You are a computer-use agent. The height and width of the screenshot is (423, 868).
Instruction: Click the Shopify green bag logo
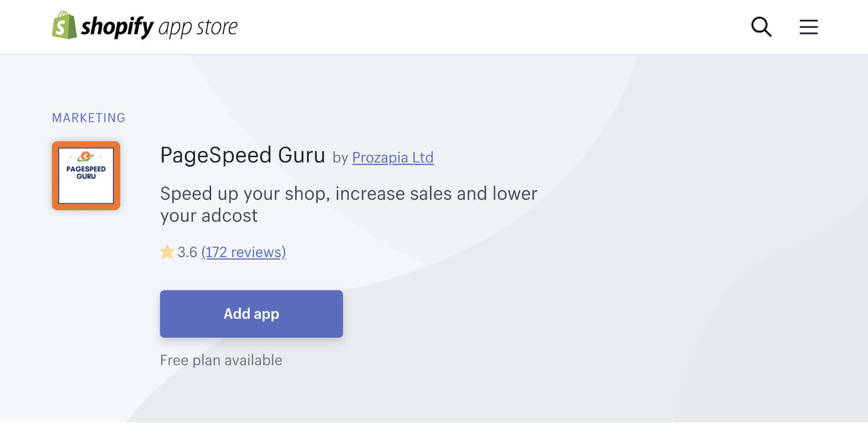click(x=63, y=26)
